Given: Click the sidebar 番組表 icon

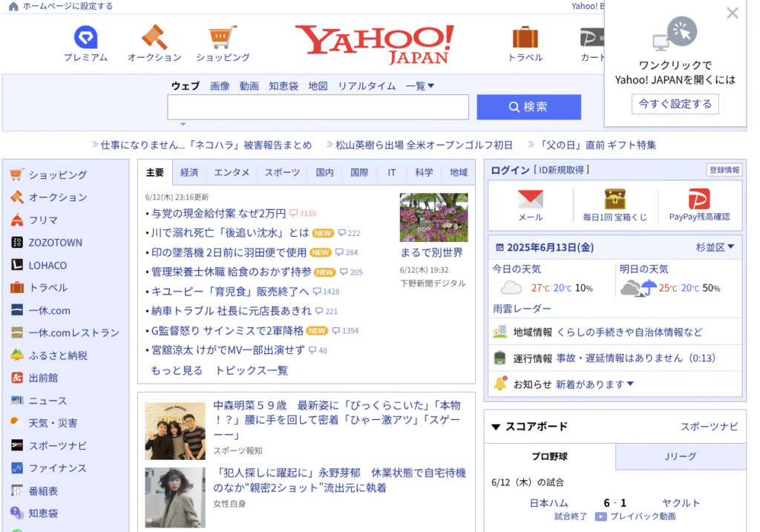Looking at the screenshot, I should 17,490.
